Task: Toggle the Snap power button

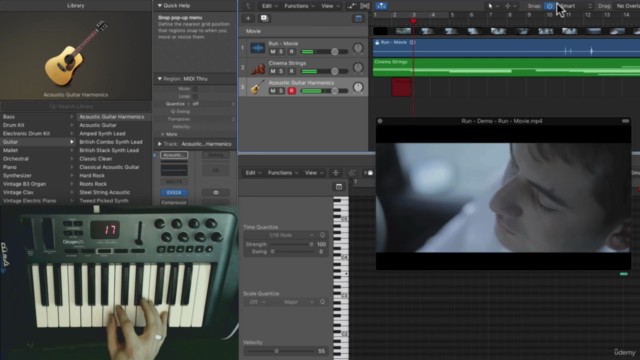Action: point(549,6)
